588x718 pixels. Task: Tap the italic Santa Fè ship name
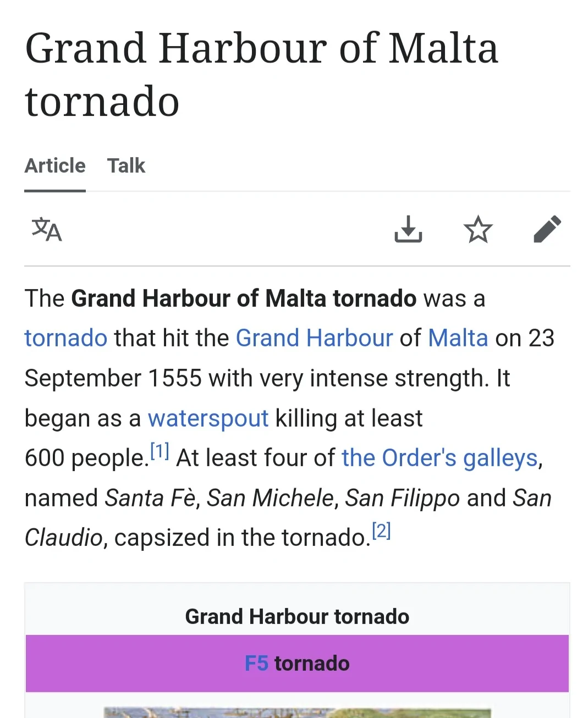pos(150,498)
